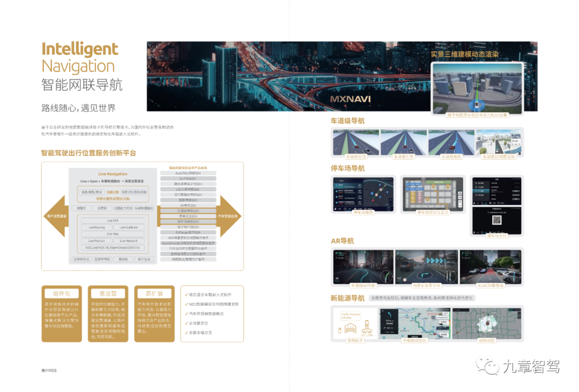This screenshot has width=579, height=392.
Task: Select the Live Map box
Action: (113, 234)
